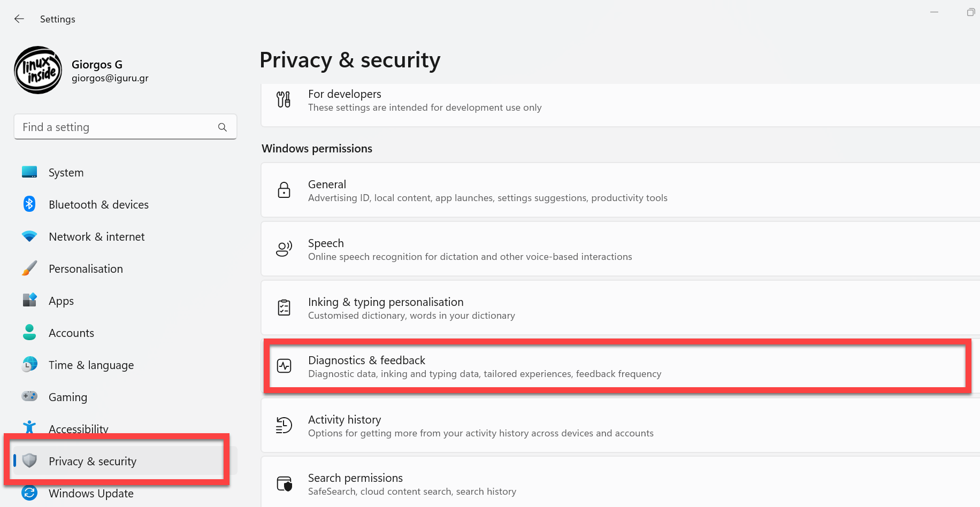Open Windows Update from sidebar

click(91, 494)
